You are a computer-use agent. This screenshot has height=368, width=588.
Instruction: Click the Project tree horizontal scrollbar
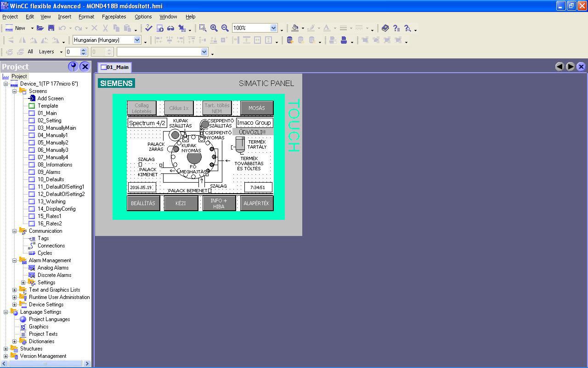tap(45, 363)
